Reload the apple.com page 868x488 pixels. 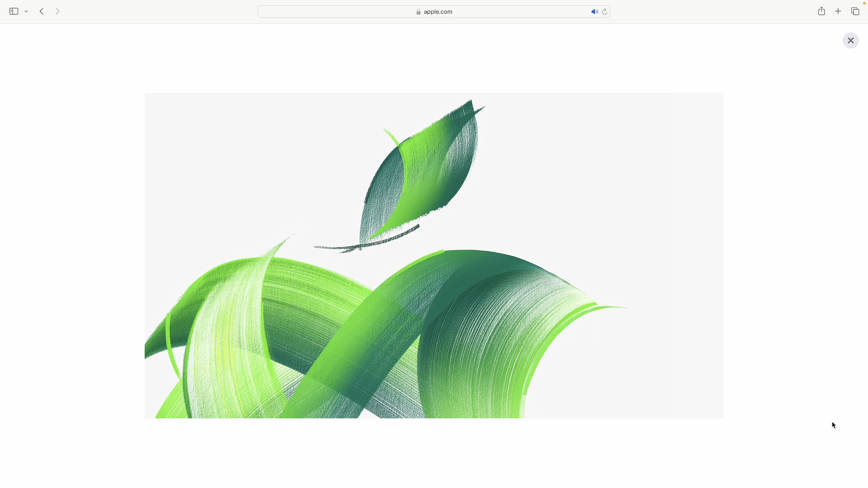(604, 12)
